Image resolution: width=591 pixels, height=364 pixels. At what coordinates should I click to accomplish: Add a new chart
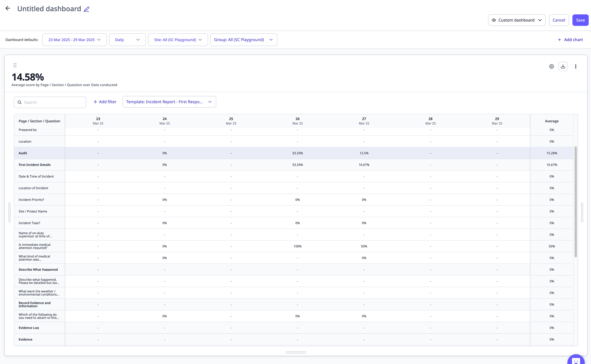(570, 40)
